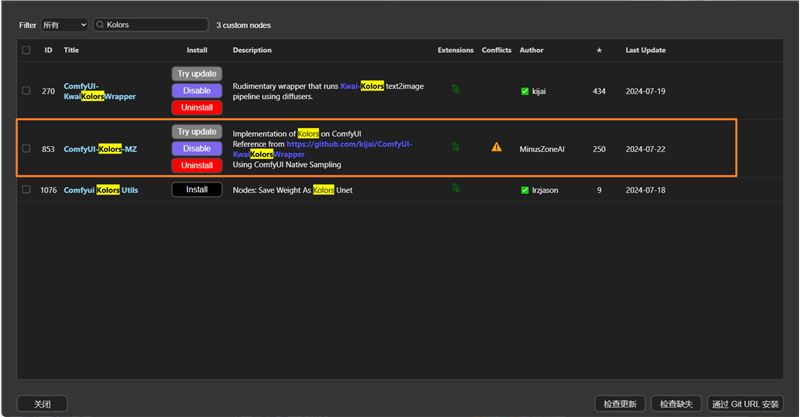The width and height of the screenshot is (800, 417).
Task: Click extensions icon for Comfyui Kolors Utils row
Action: [x=456, y=188]
